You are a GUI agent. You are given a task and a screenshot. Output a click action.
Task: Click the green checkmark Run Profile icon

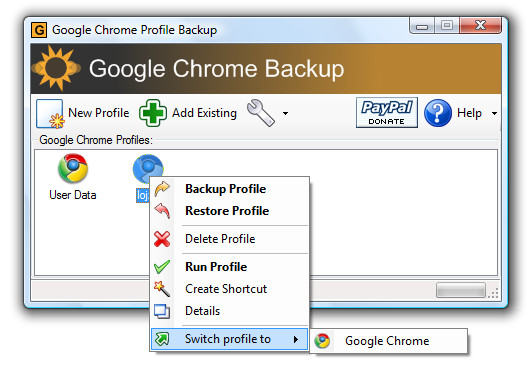(x=162, y=267)
